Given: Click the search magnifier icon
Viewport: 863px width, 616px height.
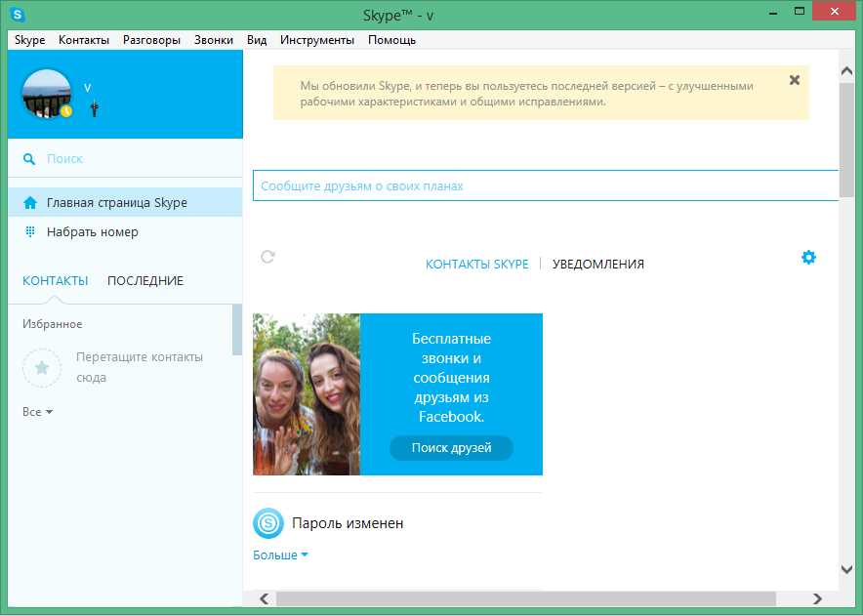Looking at the screenshot, I should [29, 159].
